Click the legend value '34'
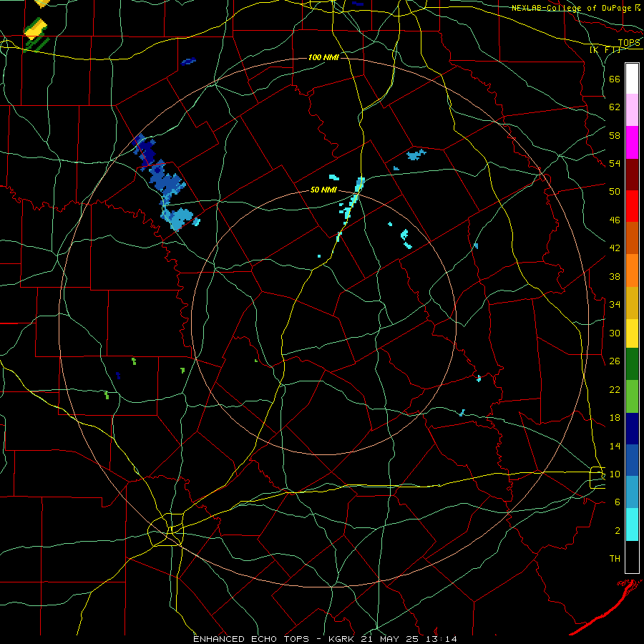The image size is (644, 644). [x=615, y=305]
